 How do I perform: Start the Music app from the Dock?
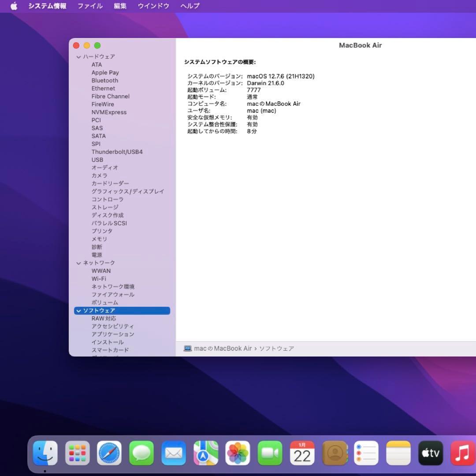tap(462, 452)
